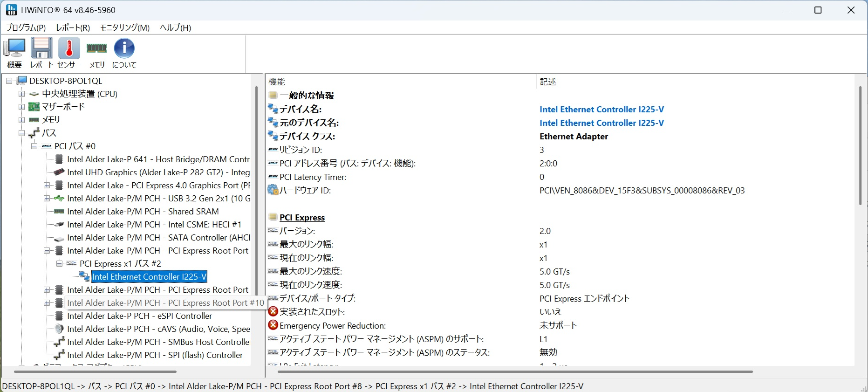Click the CPU chip icon beside 中央処理装置
Screen dimensions: 868x392
coord(34,94)
